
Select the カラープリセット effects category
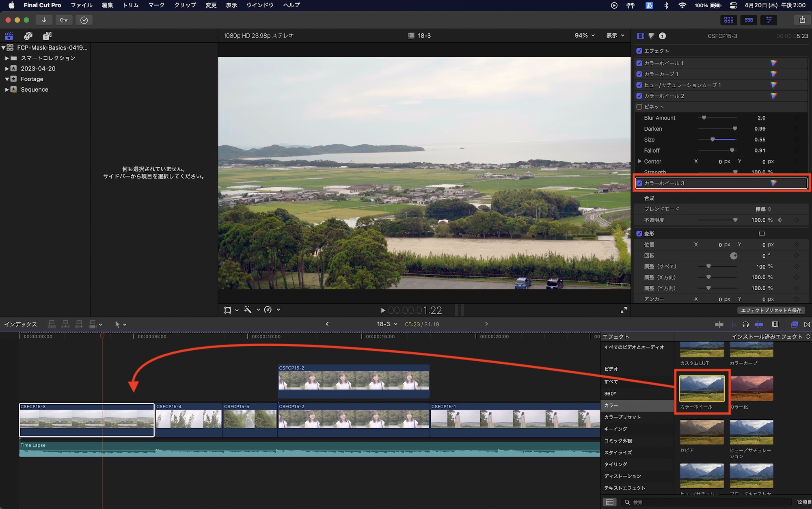coord(622,417)
